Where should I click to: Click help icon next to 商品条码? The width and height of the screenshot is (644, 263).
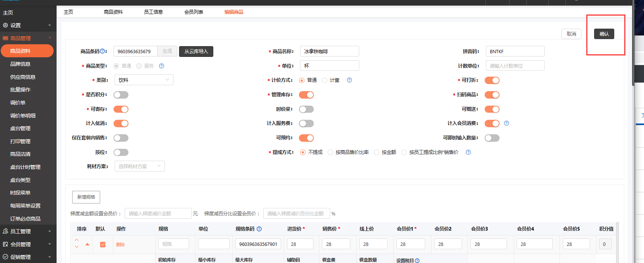pyautogui.click(x=103, y=51)
